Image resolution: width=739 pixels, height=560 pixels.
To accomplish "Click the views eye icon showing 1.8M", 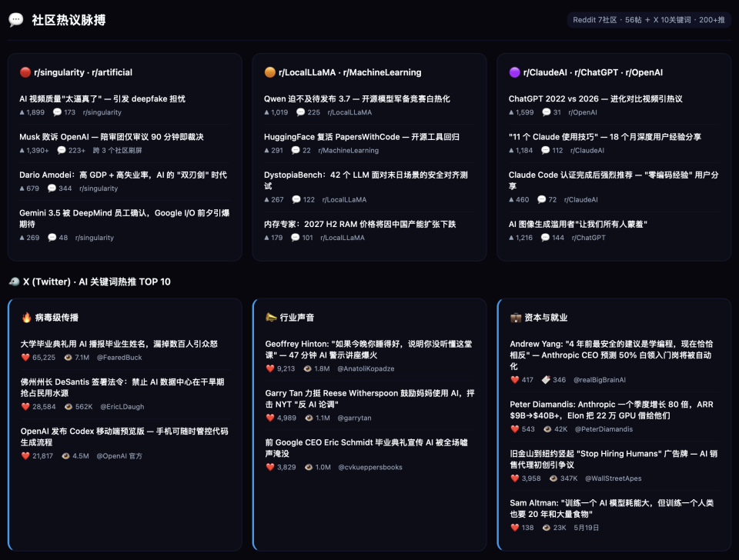I will point(307,368).
